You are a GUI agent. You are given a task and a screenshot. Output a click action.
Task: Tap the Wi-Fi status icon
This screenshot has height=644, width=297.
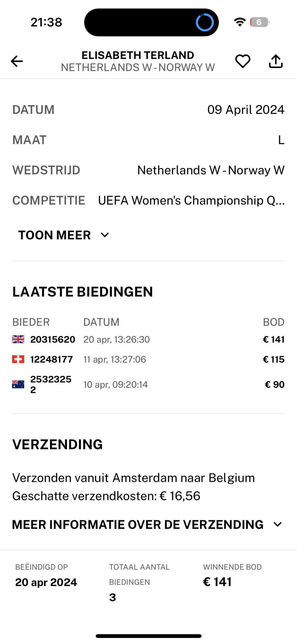(240, 22)
